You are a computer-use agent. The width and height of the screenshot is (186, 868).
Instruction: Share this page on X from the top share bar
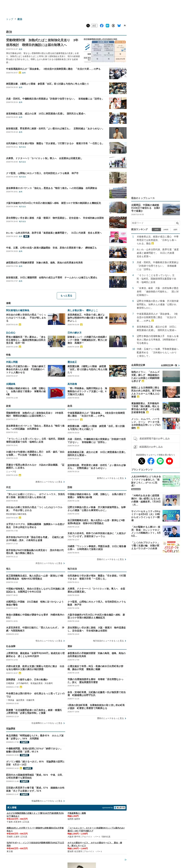pyautogui.click(x=88, y=26)
